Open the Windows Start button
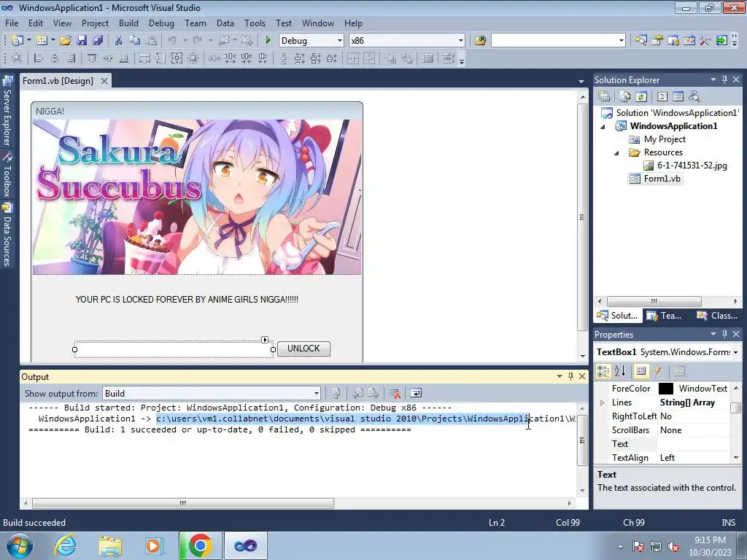The width and height of the screenshot is (747, 560). [x=19, y=545]
